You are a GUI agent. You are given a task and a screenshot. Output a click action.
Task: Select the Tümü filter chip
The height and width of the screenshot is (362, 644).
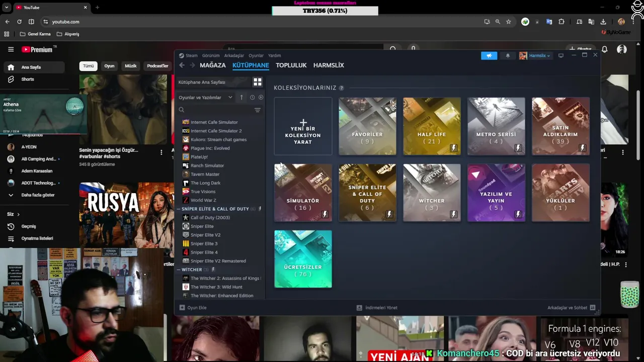pyautogui.click(x=89, y=66)
